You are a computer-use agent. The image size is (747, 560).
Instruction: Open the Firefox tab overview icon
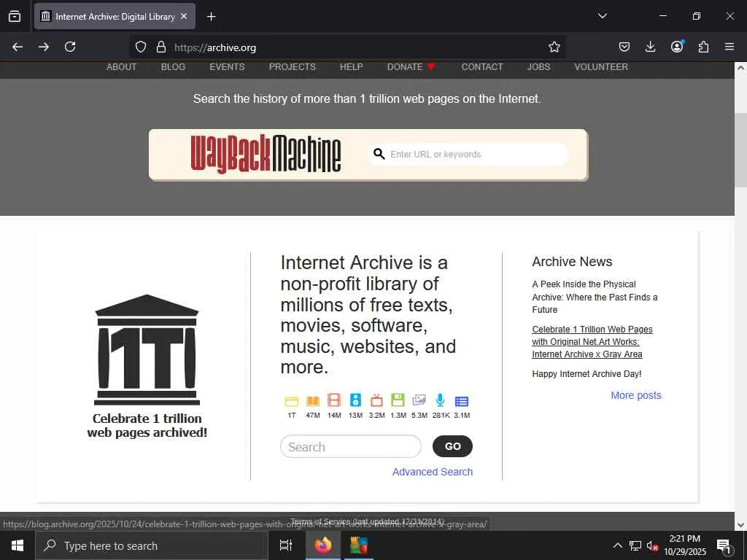coord(15,16)
